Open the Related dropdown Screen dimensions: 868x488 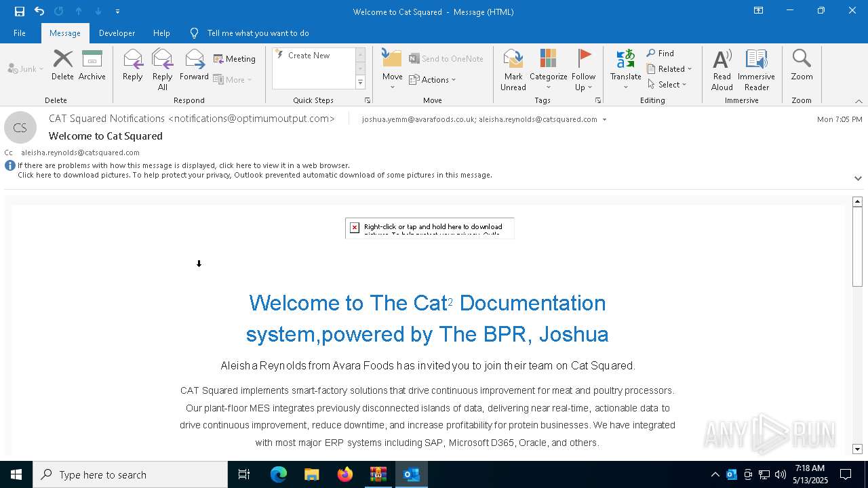(669, 68)
